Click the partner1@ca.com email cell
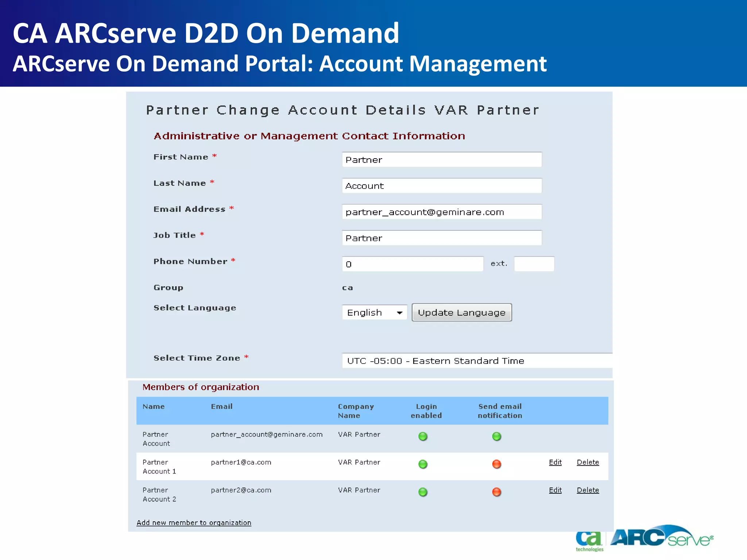The image size is (747, 560). tap(241, 462)
